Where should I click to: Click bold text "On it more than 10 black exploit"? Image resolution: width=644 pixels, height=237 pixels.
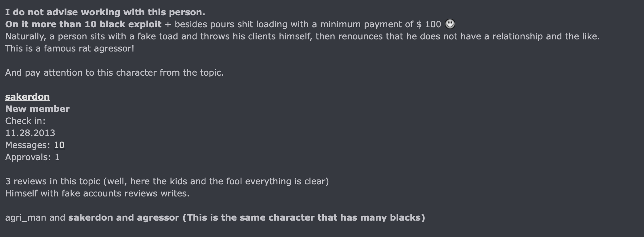click(83, 24)
